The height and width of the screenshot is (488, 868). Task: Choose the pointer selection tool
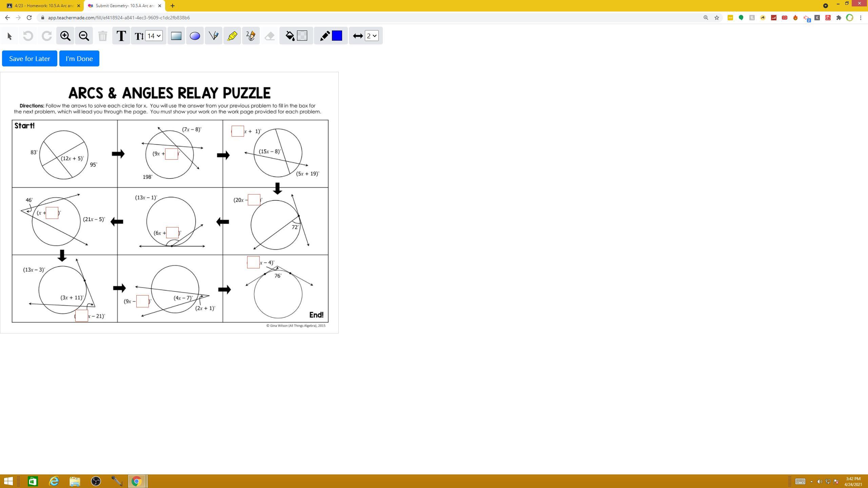(9, 36)
